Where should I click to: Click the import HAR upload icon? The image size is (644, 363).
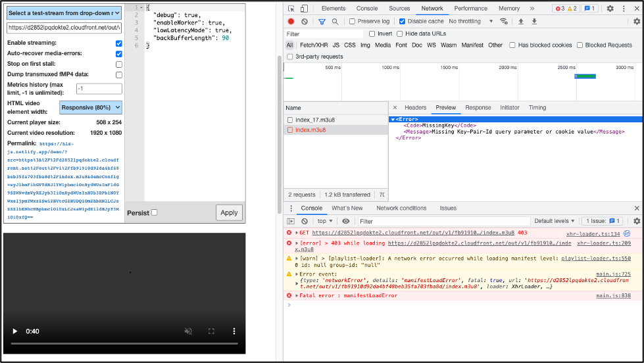pyautogui.click(x=521, y=22)
